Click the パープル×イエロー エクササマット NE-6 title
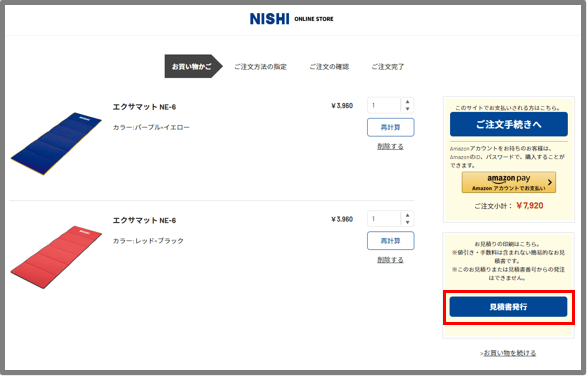The width and height of the screenshot is (587, 377). [145, 107]
